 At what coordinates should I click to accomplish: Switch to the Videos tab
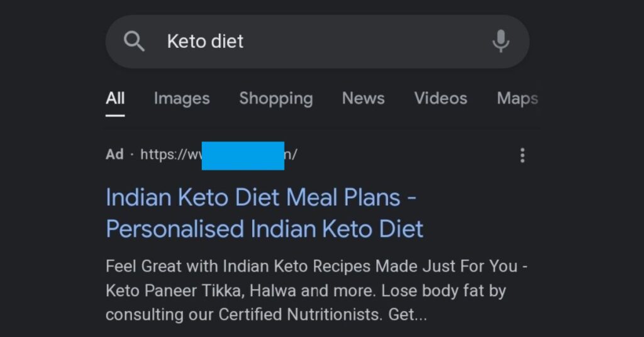coord(440,99)
